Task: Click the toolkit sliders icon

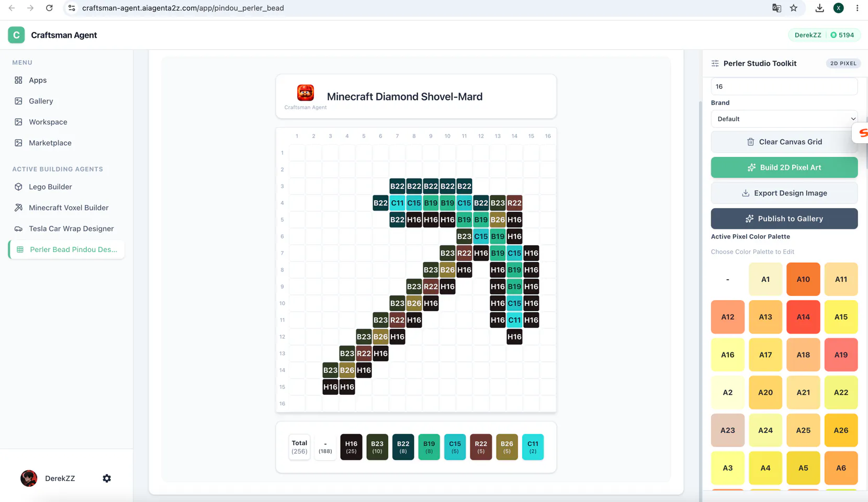Action: pyautogui.click(x=715, y=63)
